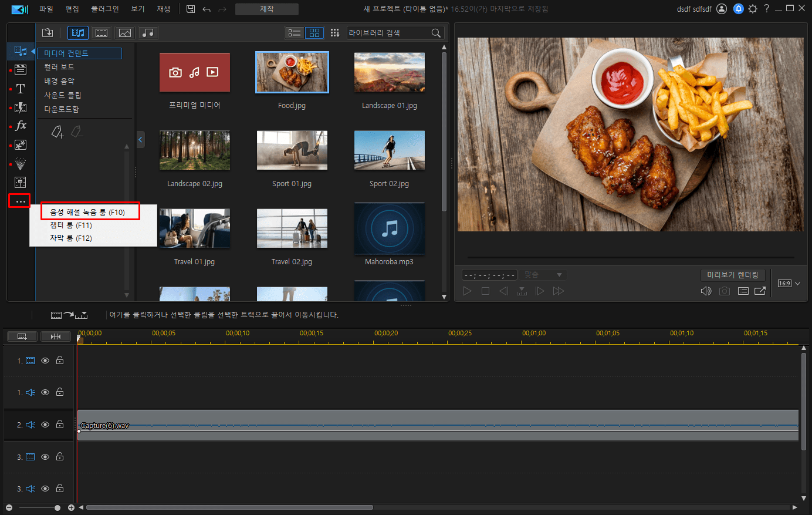Open the Particle Room icon
Image resolution: width=812 pixels, height=515 pixels.
click(x=21, y=163)
